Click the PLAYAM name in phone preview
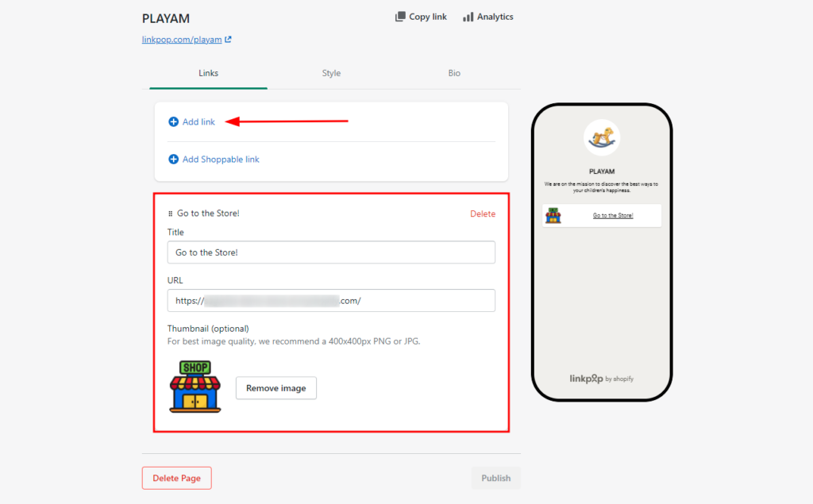 coord(602,171)
